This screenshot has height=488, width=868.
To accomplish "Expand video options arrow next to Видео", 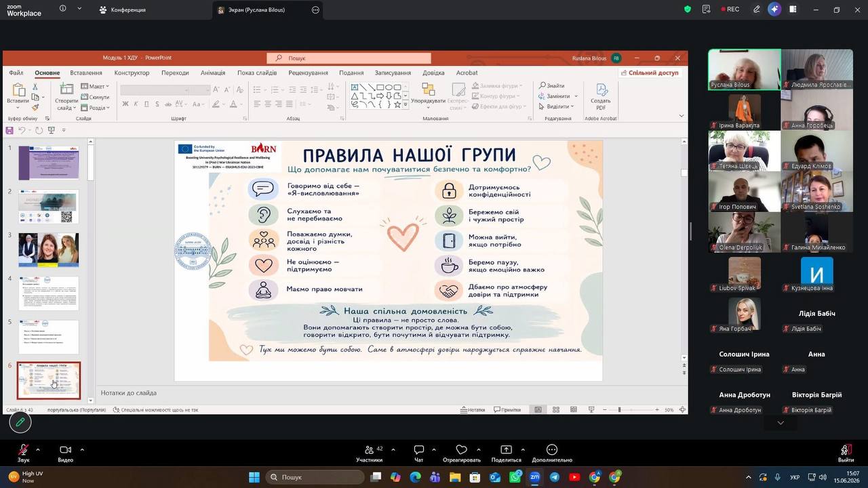I will (82, 449).
